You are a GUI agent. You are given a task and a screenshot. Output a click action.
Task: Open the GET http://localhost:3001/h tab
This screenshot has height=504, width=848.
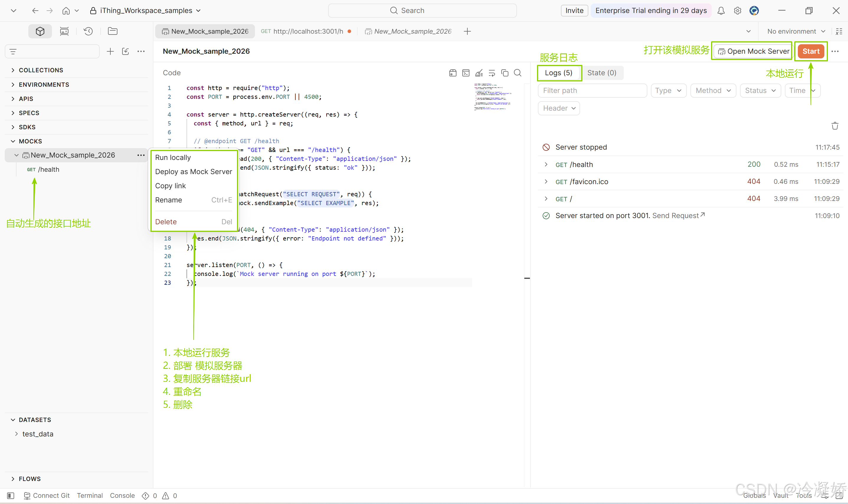306,31
